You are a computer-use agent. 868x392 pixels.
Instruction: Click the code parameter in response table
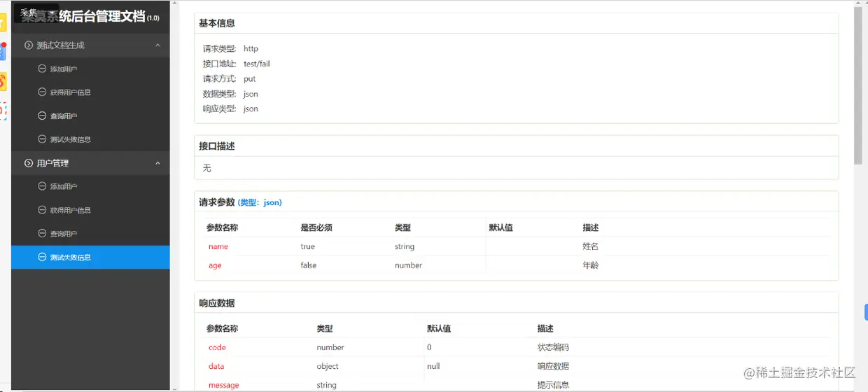click(x=217, y=347)
